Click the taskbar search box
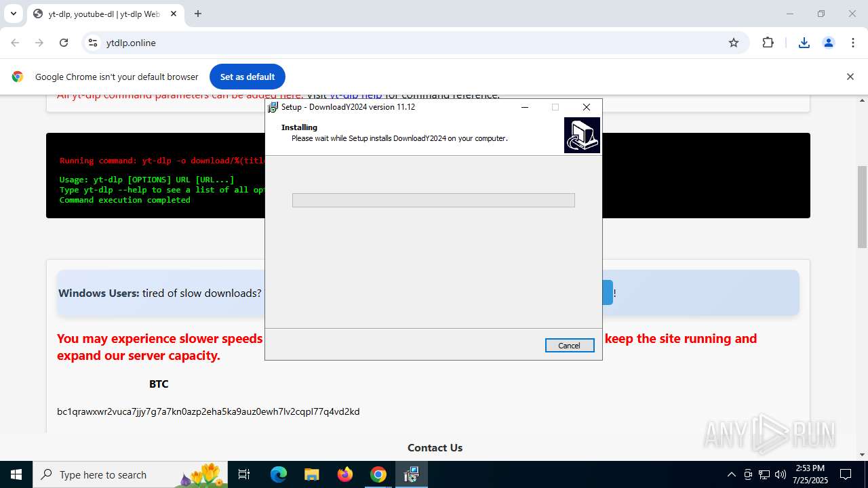Viewport: 868px width, 488px height. click(x=132, y=474)
